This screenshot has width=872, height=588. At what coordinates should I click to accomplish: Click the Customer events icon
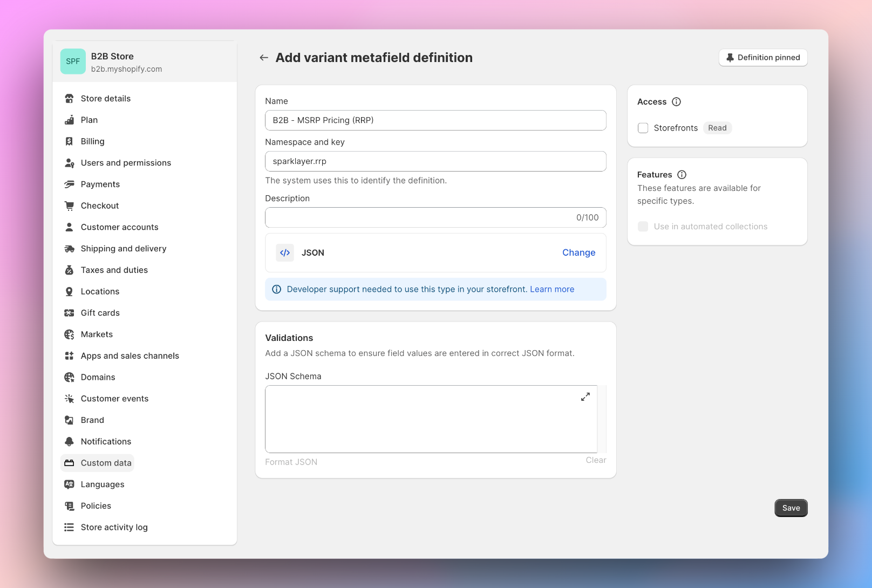click(x=69, y=398)
